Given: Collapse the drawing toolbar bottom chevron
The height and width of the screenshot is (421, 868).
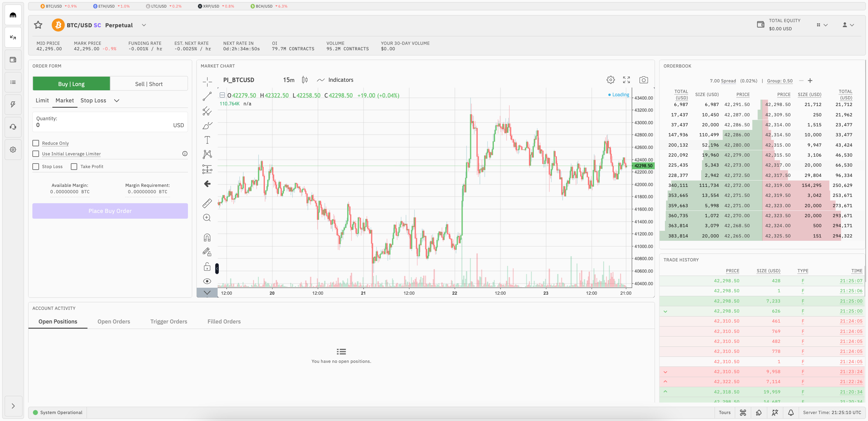Looking at the screenshot, I should pos(207,293).
